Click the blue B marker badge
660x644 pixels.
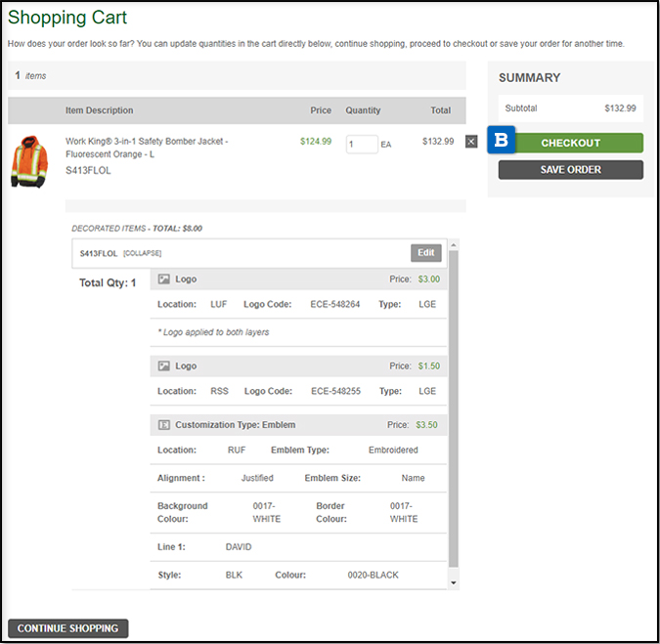[x=502, y=141]
